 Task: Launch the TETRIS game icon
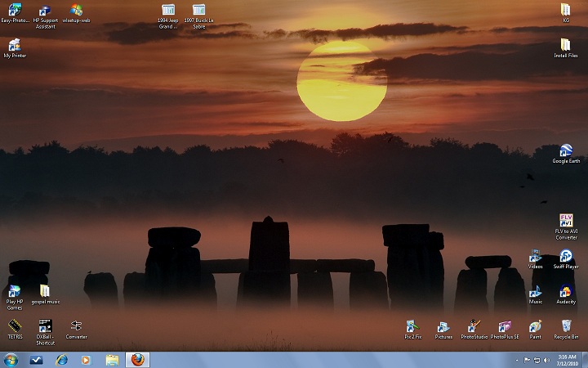point(15,330)
